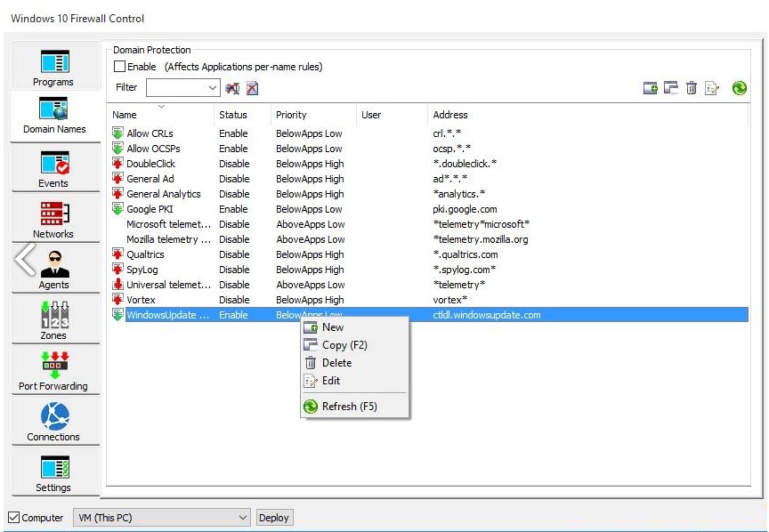Click the address *.doubleclick.*
This screenshot has width=769, height=532.
465,164
